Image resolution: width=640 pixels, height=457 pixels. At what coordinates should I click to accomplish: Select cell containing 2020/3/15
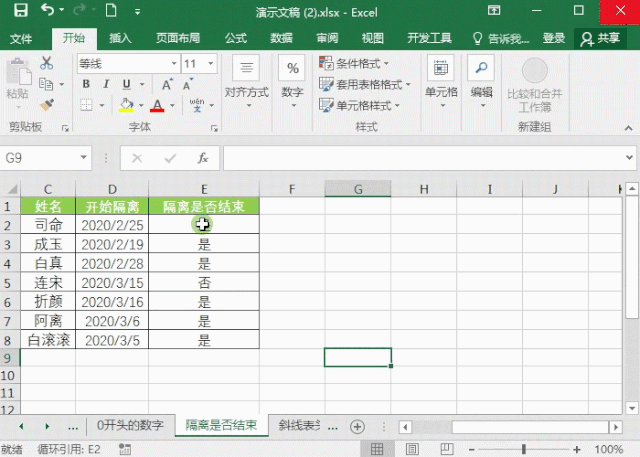(x=112, y=283)
